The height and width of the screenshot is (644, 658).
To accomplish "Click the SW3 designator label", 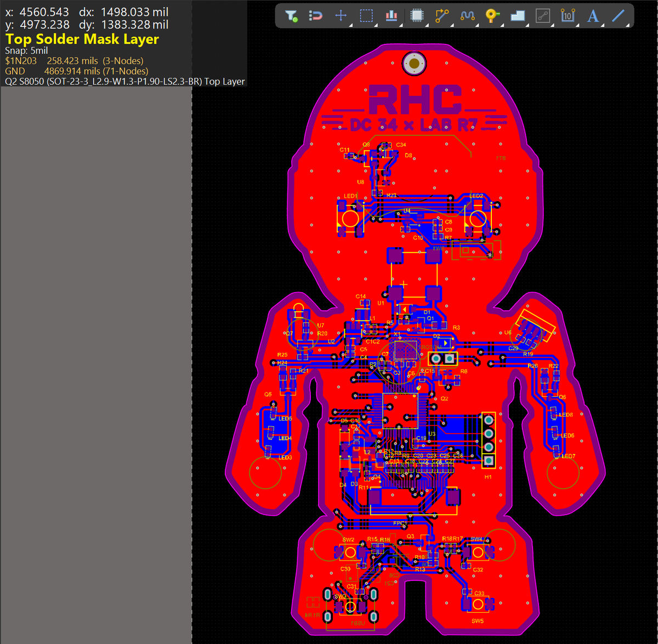I will click(340, 597).
